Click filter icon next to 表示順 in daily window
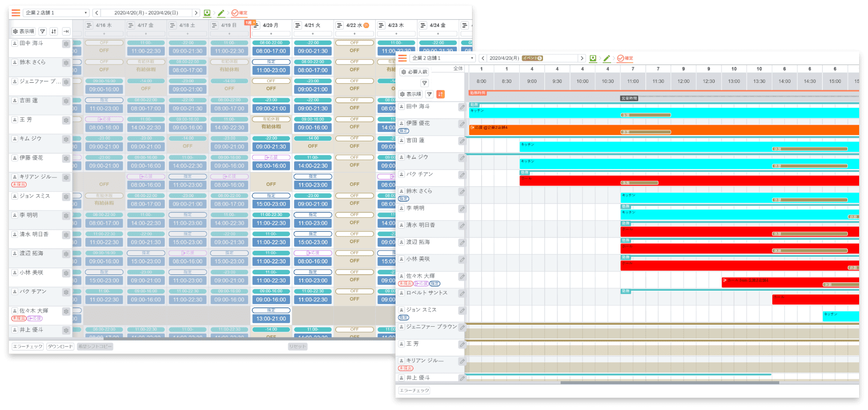The height and width of the screenshot is (410, 868). click(430, 94)
